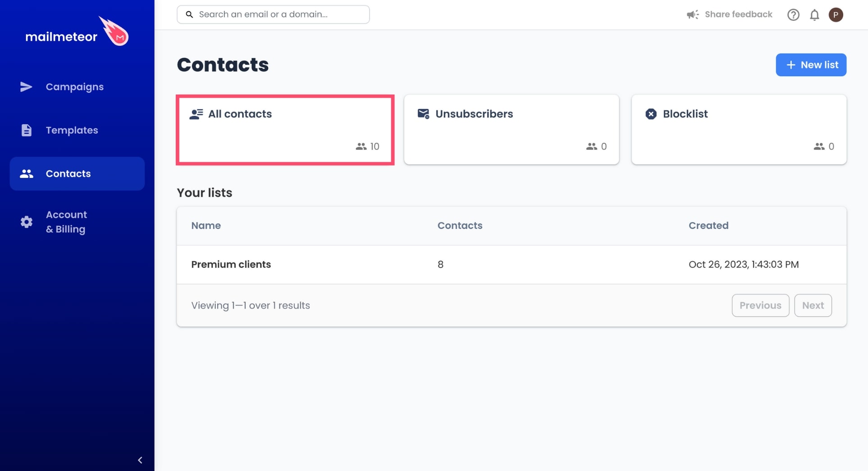Focus the email or domain search field

click(273, 14)
